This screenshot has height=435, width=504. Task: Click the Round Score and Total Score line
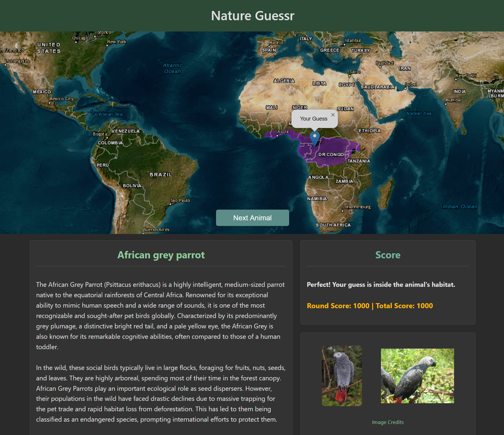(370, 306)
